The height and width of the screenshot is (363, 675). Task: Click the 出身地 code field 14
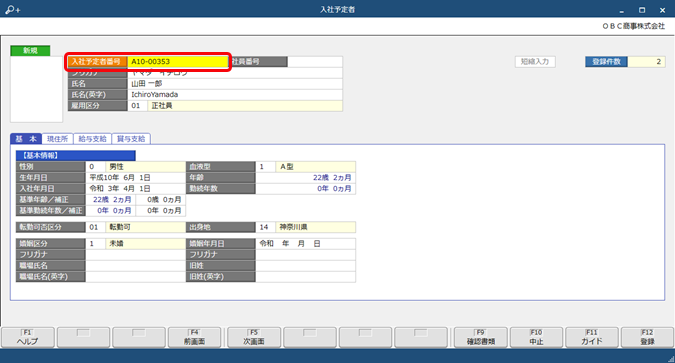(266, 227)
